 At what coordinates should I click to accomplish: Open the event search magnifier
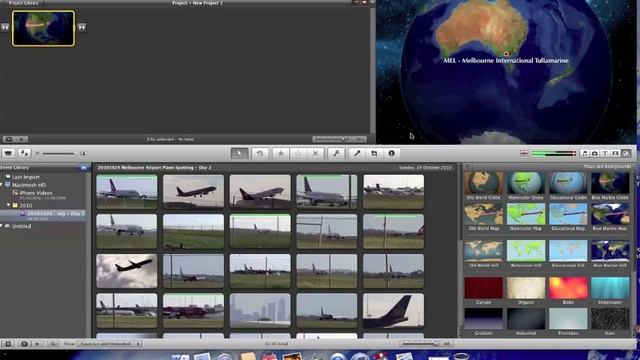[x=53, y=344]
